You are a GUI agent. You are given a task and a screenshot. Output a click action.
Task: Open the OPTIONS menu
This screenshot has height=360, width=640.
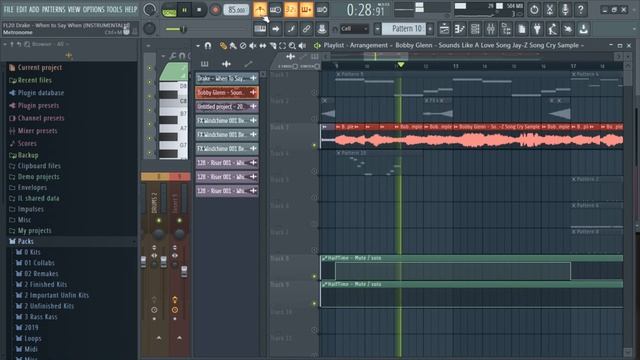(93, 9)
